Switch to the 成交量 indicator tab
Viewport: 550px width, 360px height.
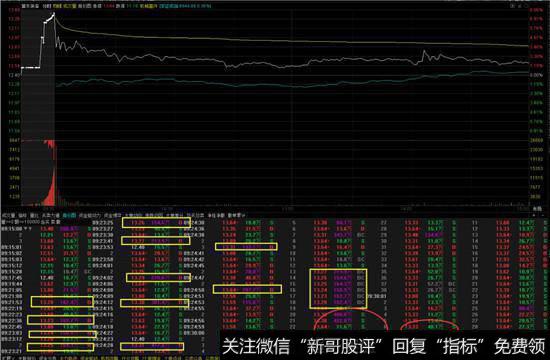(8, 215)
